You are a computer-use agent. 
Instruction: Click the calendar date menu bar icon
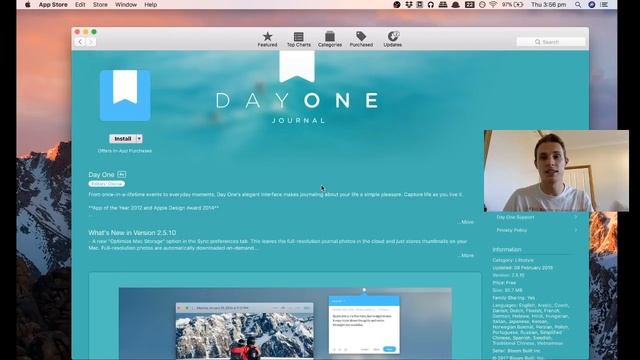pyautogui.click(x=469, y=4)
